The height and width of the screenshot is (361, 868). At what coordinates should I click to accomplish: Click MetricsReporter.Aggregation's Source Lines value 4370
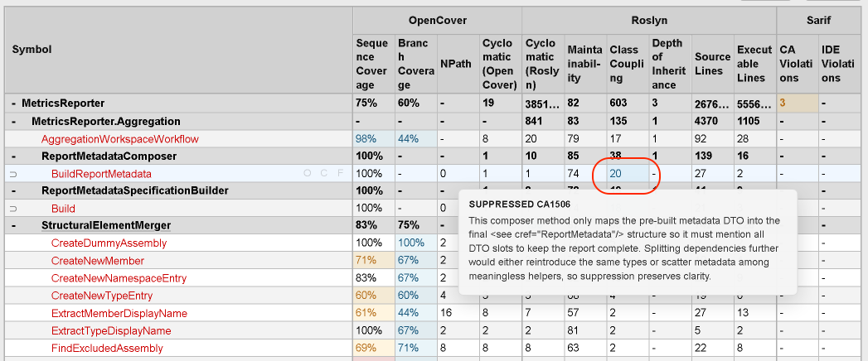(706, 121)
